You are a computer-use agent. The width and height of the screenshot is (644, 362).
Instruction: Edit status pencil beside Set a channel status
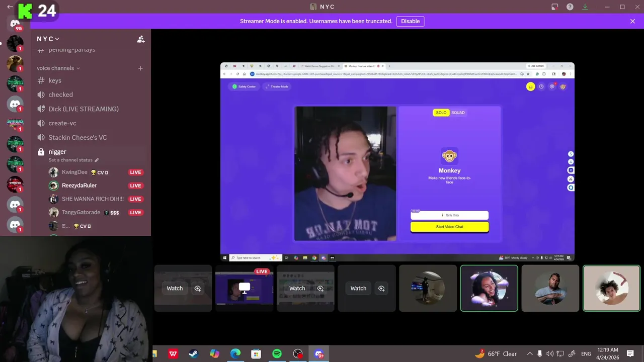coord(97,160)
